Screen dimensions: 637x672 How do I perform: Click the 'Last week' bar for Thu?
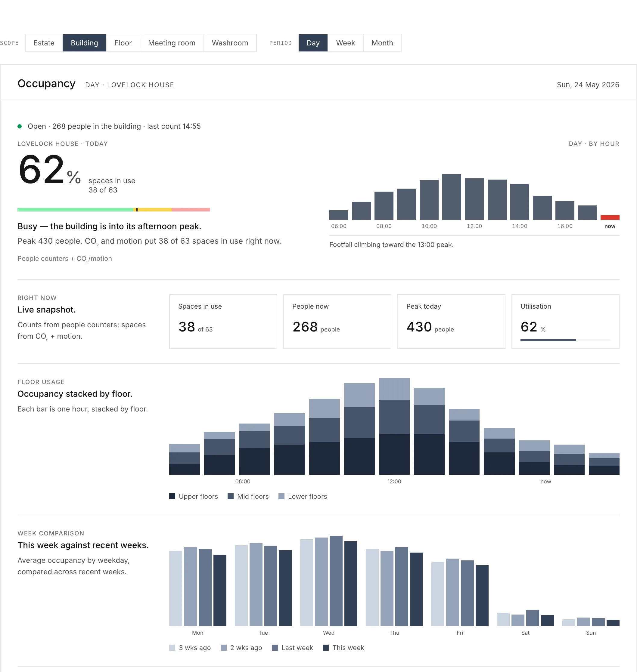coord(402,587)
